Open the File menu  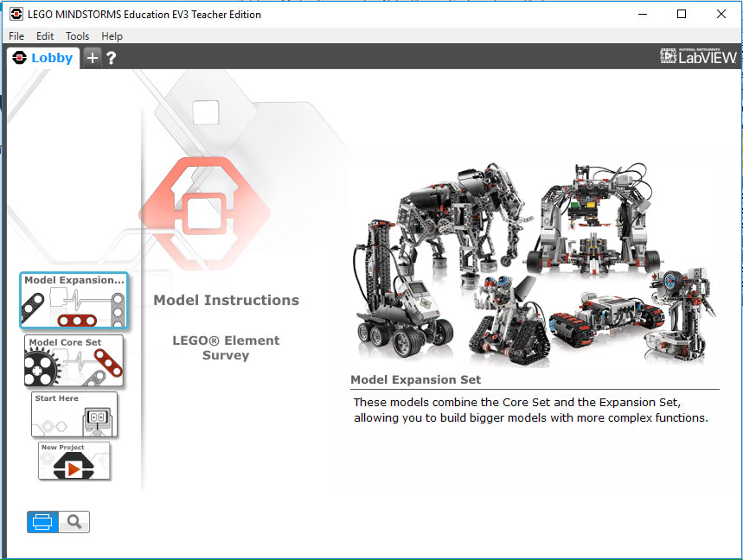pos(16,36)
